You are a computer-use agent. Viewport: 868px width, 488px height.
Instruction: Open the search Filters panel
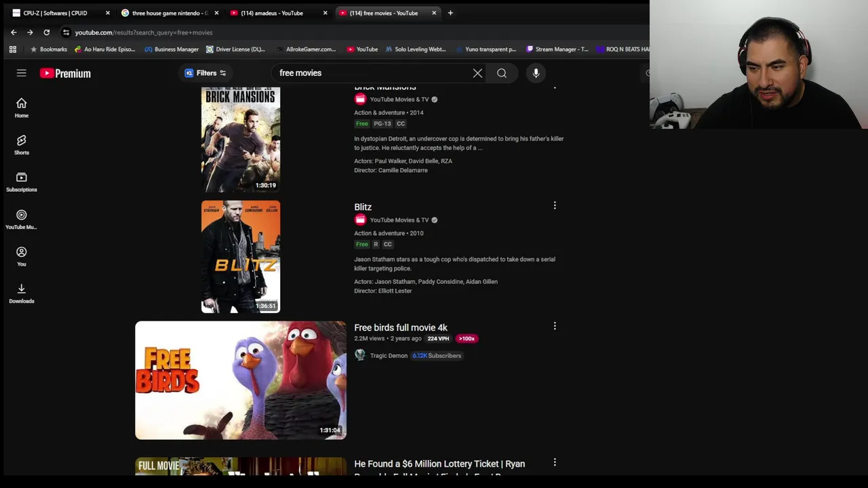coord(205,73)
